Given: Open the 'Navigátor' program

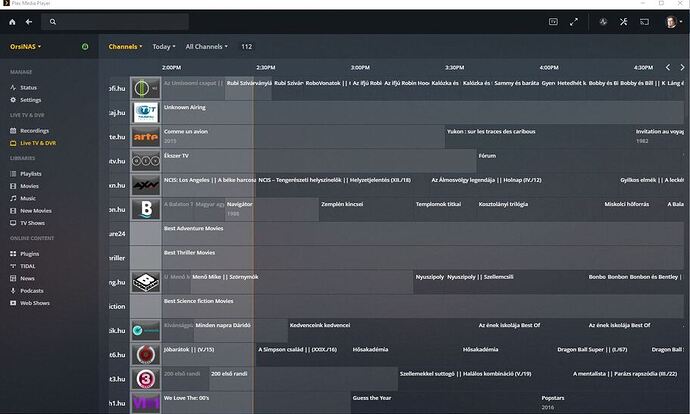Looking at the screenshot, I should click(x=272, y=209).
